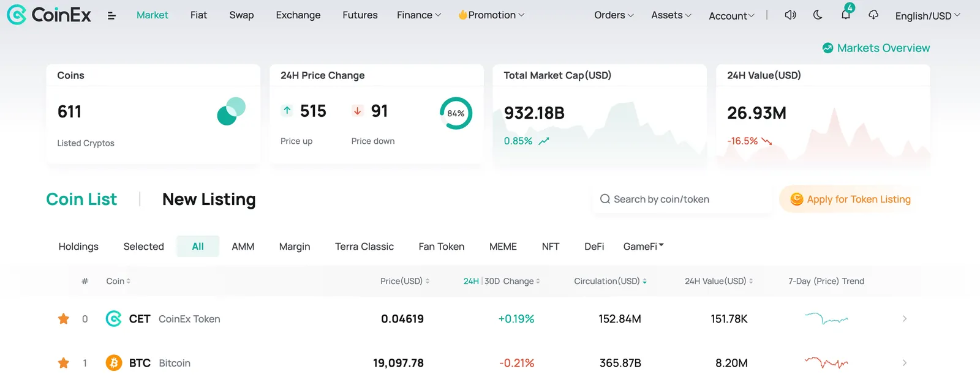Sort by Circulation(USD) column

tap(610, 281)
